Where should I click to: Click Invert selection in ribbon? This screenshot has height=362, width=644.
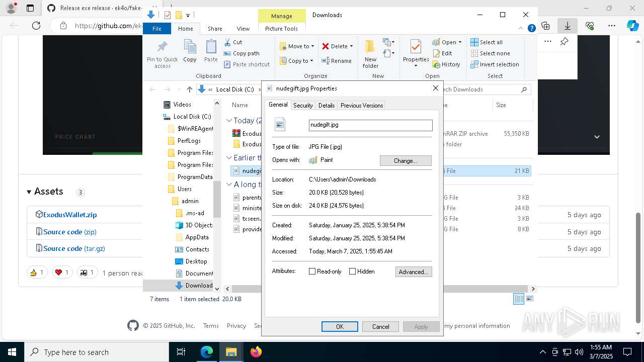495,64
